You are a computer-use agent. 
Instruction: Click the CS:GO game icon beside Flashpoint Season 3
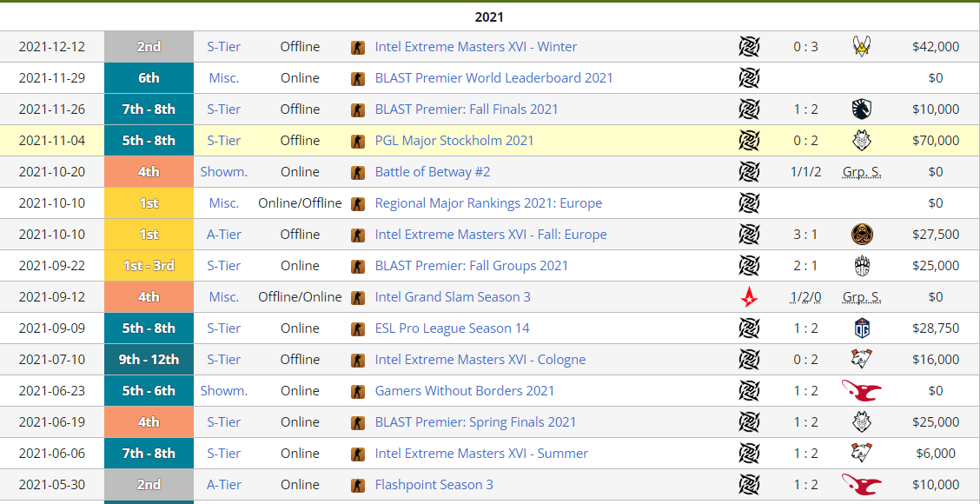358,484
